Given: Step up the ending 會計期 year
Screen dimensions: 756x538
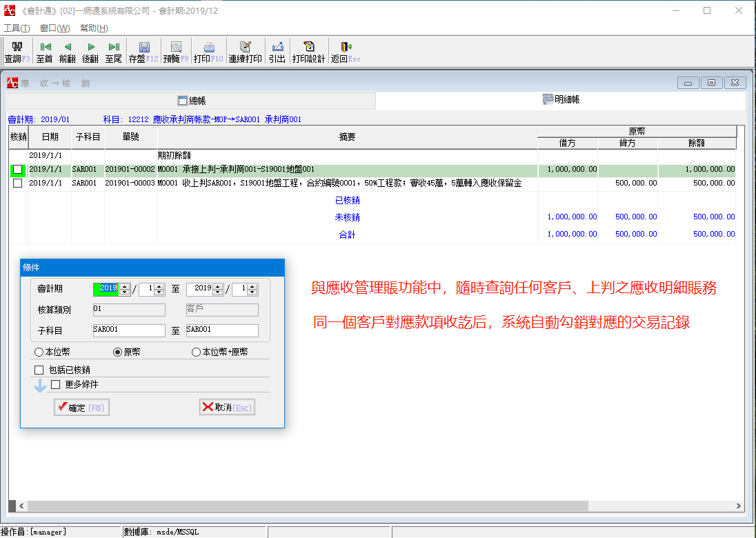Looking at the screenshot, I should pyautogui.click(x=218, y=286).
